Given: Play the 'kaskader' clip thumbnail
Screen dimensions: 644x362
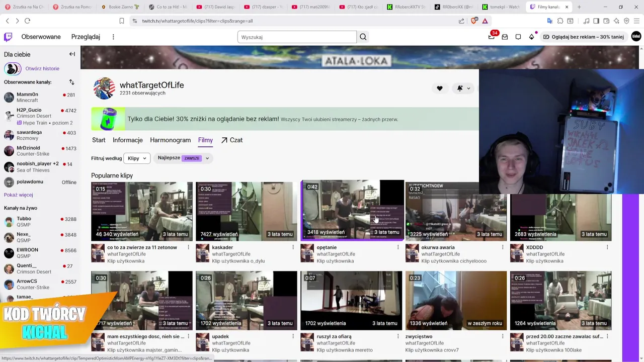Looking at the screenshot, I should coord(247,211).
